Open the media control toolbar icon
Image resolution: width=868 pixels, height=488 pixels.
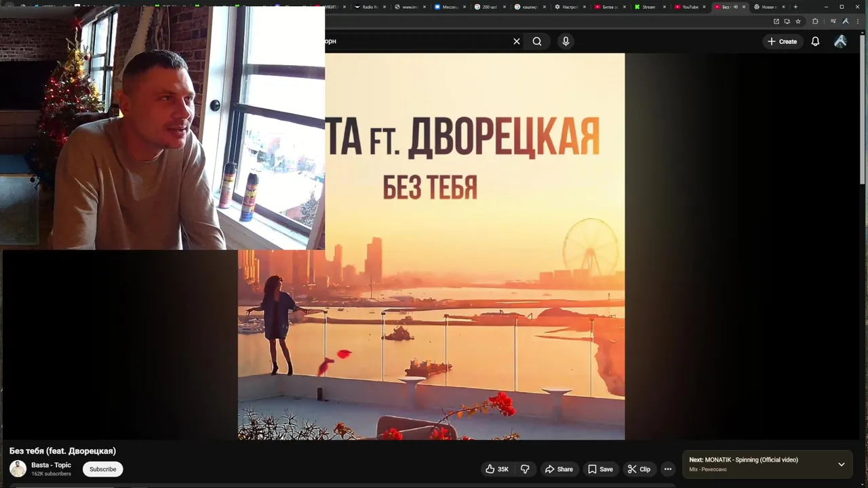pyautogui.click(x=833, y=21)
